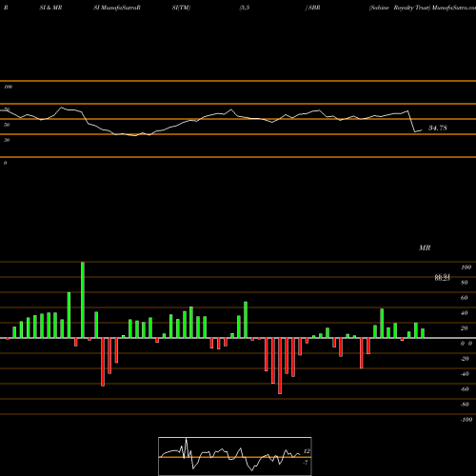Click the MR axis label -40
This screenshot has height=476, width=476.
(465, 374)
